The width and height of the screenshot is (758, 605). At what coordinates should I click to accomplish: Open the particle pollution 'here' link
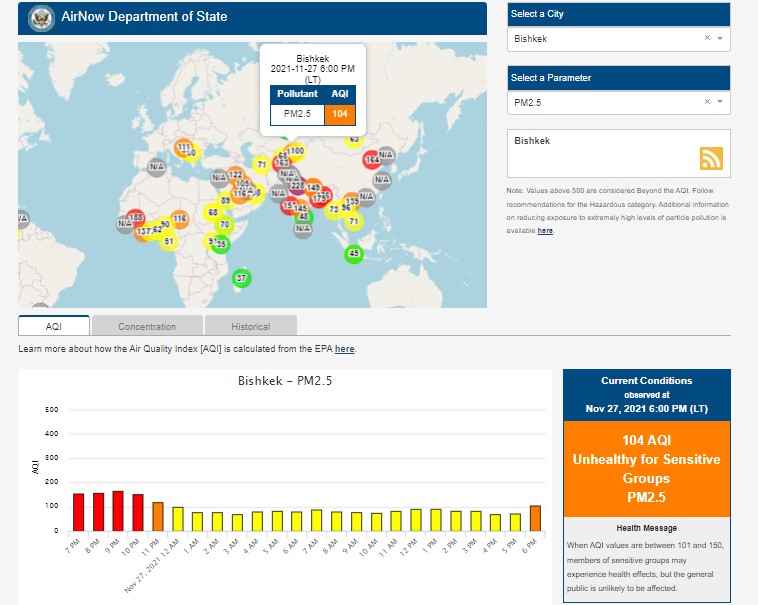[545, 231]
